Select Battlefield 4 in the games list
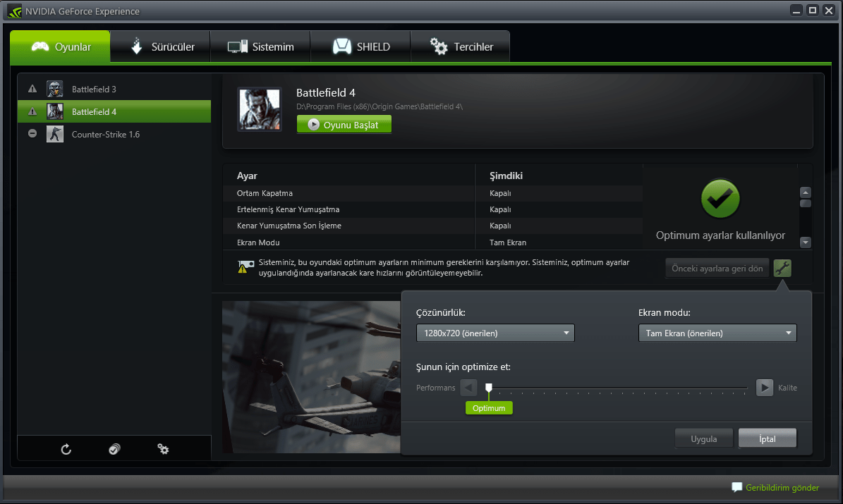 point(114,112)
